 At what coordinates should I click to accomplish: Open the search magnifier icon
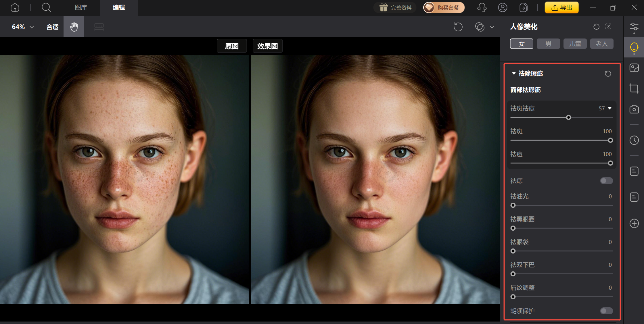[x=46, y=8]
